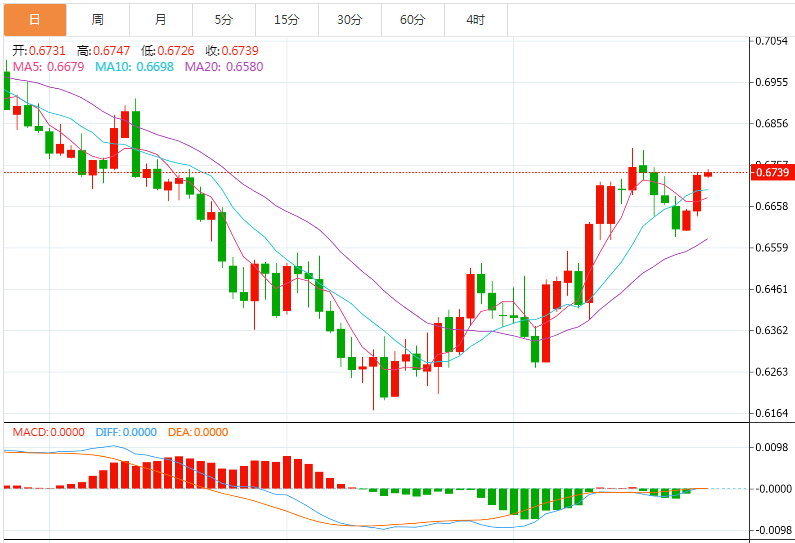
Task: Switch to the 5分 interval tab
Action: click(224, 19)
